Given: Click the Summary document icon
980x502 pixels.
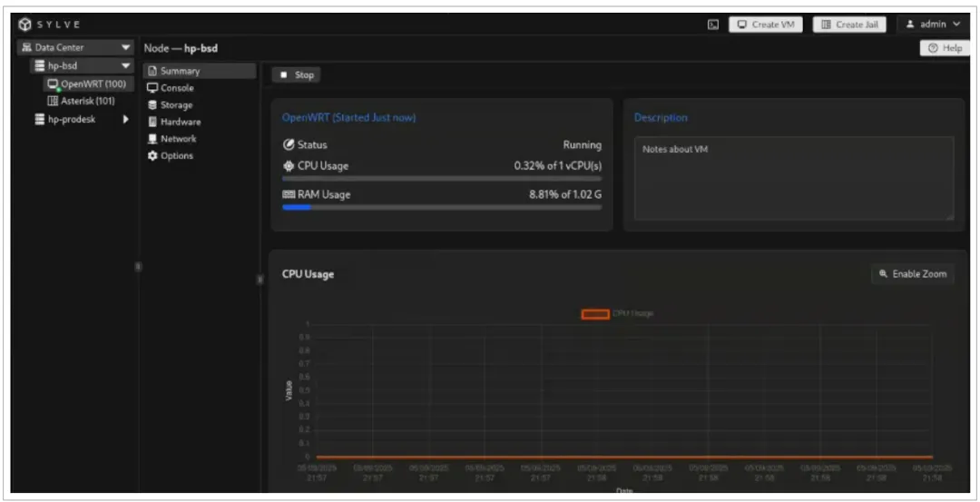Looking at the screenshot, I should click(x=152, y=72).
